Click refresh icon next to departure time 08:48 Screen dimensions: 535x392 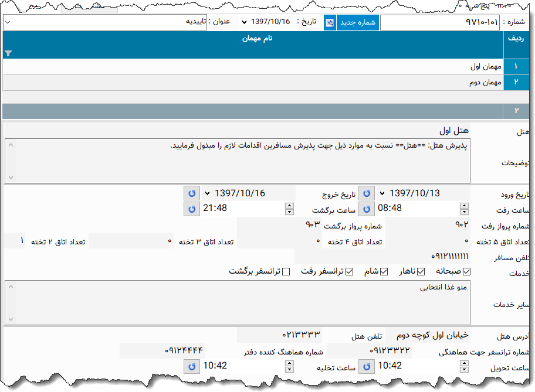[x=367, y=209]
